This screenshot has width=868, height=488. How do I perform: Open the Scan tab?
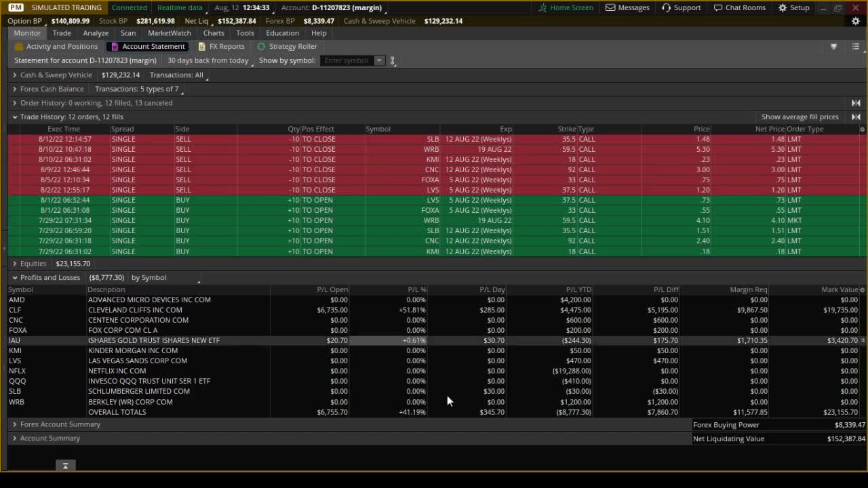128,33
